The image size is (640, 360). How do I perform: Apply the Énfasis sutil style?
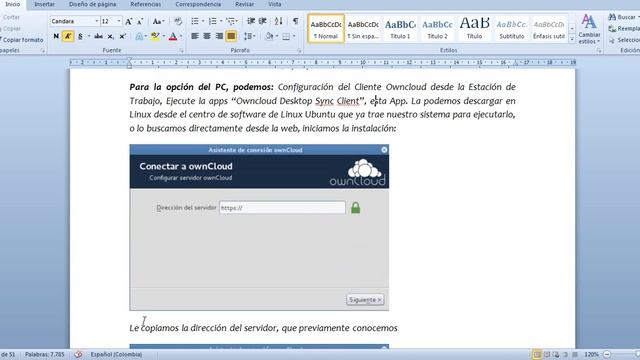(x=549, y=29)
